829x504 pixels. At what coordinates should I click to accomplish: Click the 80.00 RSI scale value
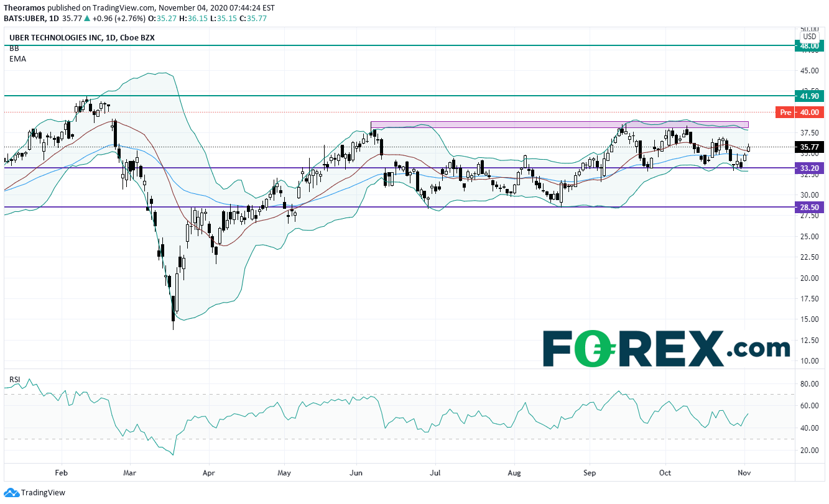tap(810, 384)
